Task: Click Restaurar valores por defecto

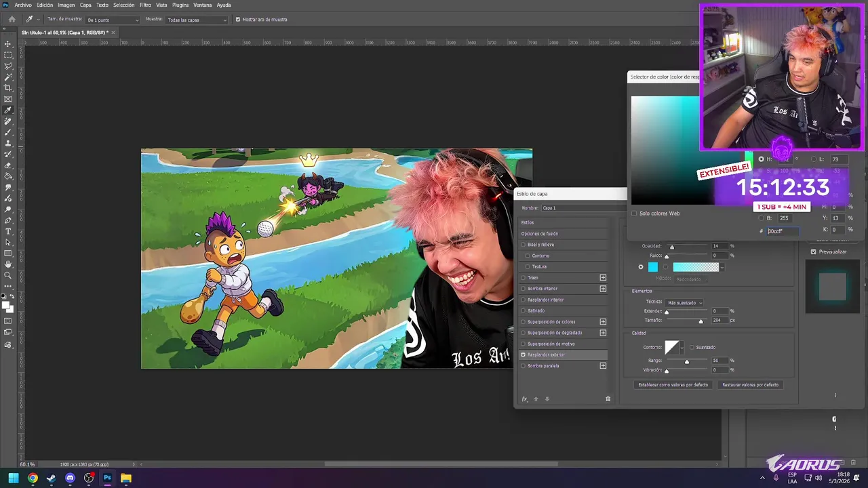Action: [x=750, y=385]
